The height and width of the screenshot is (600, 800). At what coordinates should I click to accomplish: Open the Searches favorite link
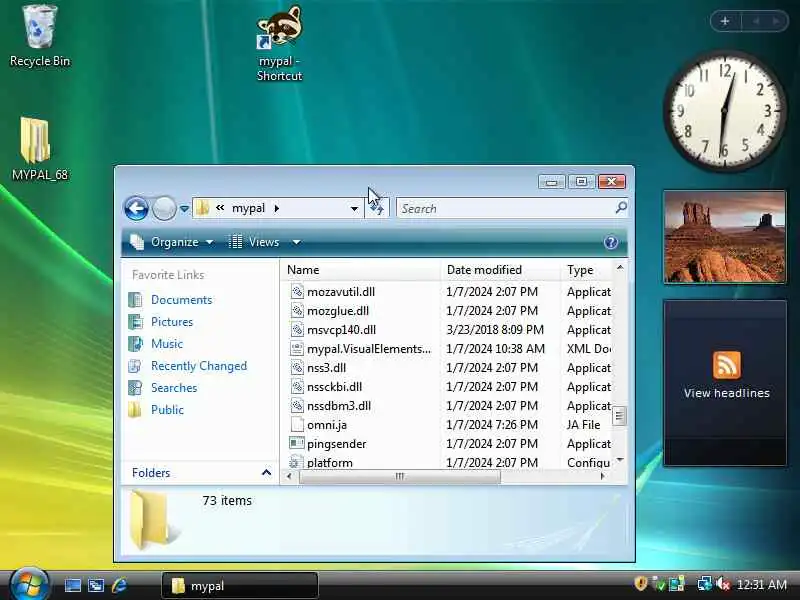point(174,388)
